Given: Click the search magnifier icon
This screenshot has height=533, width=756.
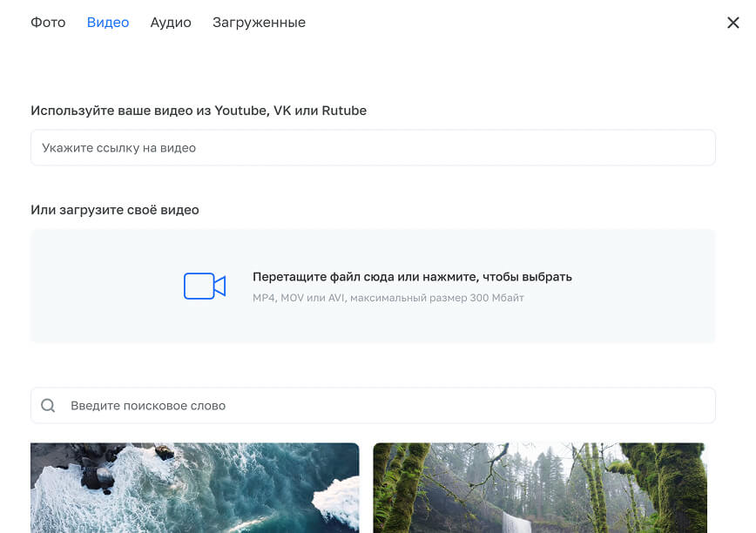Looking at the screenshot, I should 48,405.
